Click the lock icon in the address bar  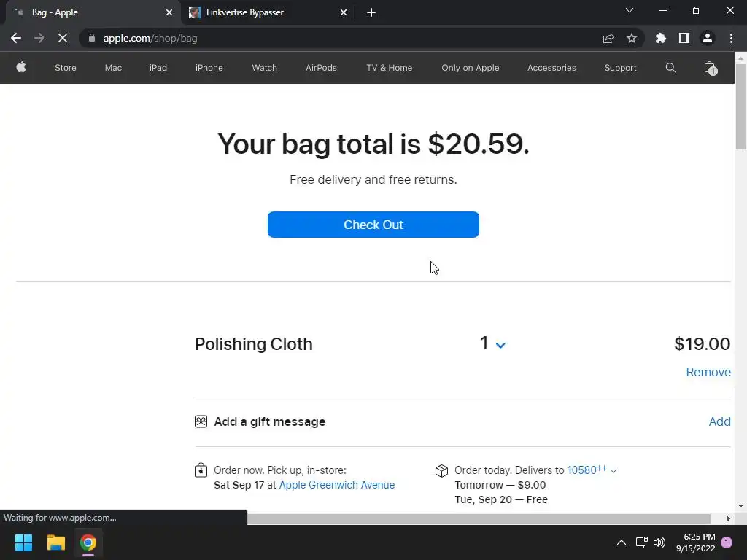[92, 38]
